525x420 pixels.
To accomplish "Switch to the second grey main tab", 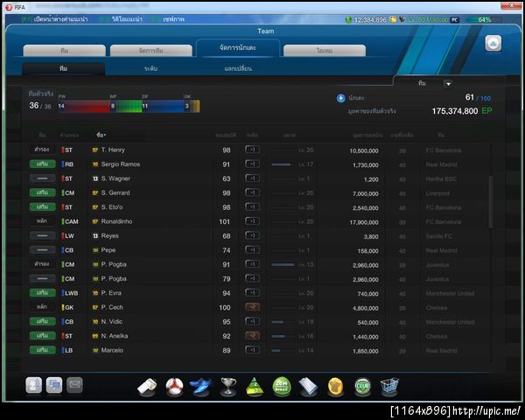I will coord(151,51).
